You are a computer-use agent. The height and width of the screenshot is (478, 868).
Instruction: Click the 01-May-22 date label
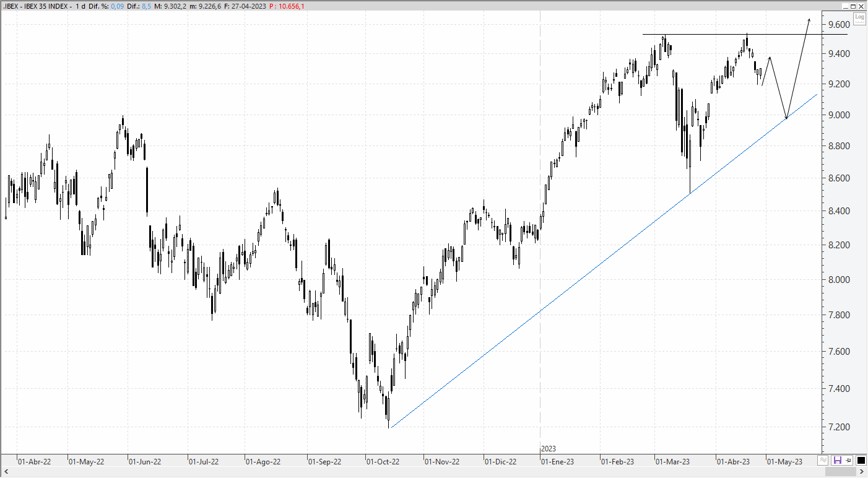point(85,461)
